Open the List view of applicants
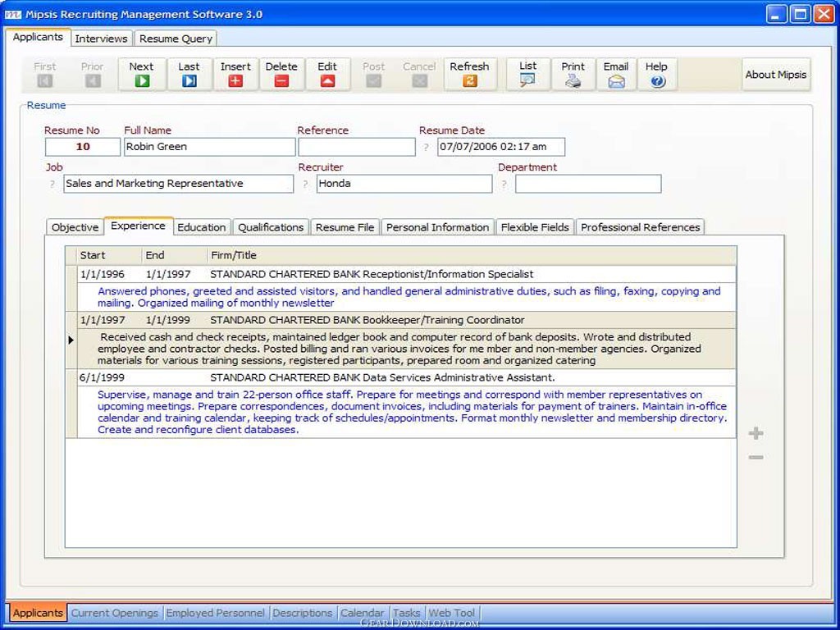 click(527, 74)
